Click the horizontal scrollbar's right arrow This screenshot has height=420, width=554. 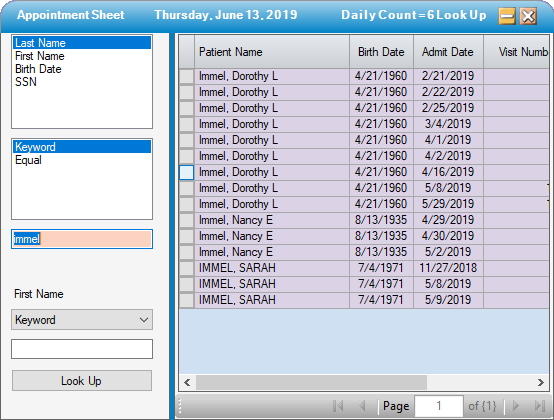click(x=541, y=382)
